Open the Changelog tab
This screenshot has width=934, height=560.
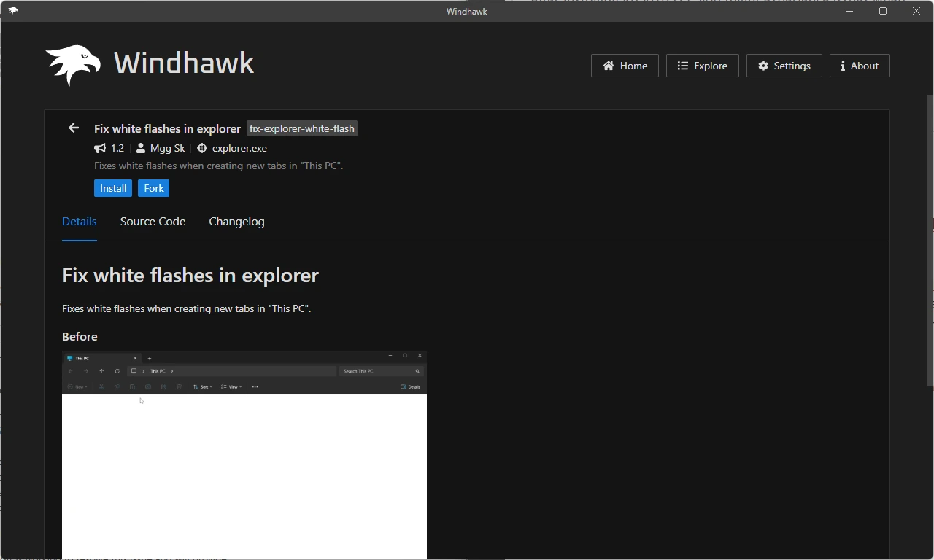coord(236,222)
